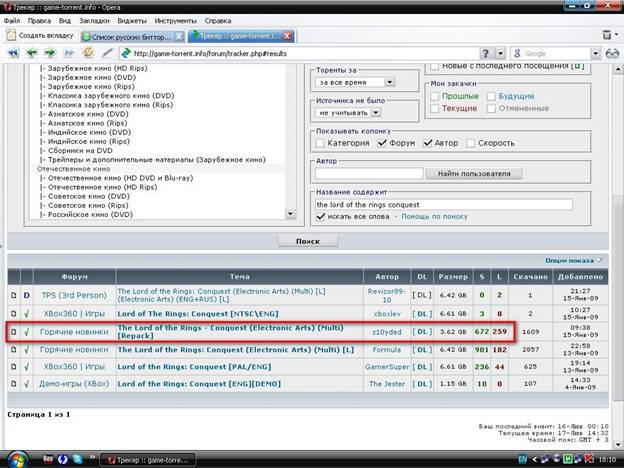
Task: Click site icon in address bar
Action: pos(126,53)
